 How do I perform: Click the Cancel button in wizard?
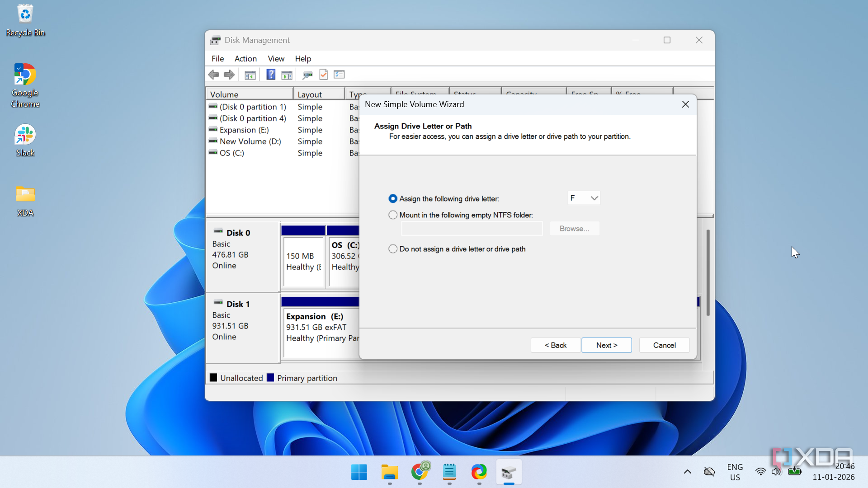pyautogui.click(x=664, y=345)
